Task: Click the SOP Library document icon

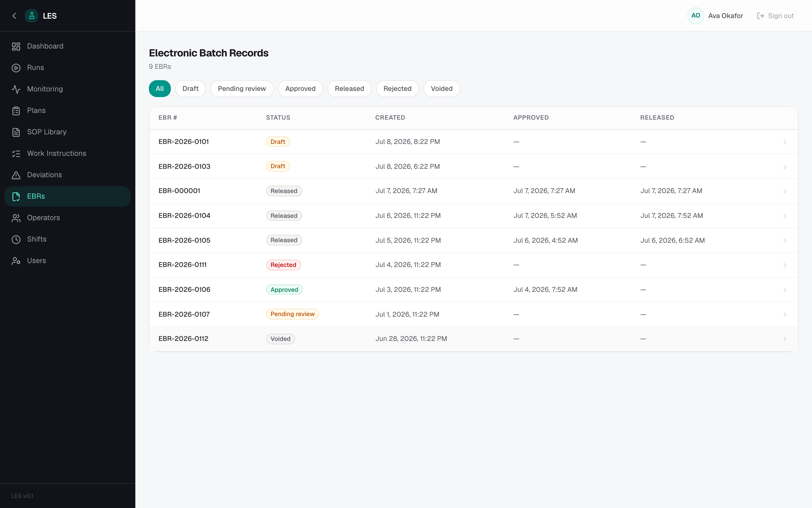Action: (x=16, y=132)
